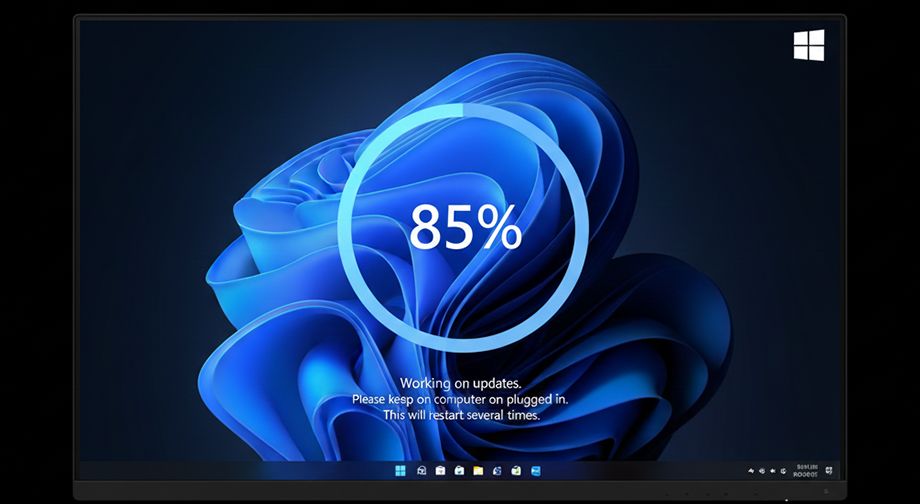Click the "Please keep on computer" line

460,400
